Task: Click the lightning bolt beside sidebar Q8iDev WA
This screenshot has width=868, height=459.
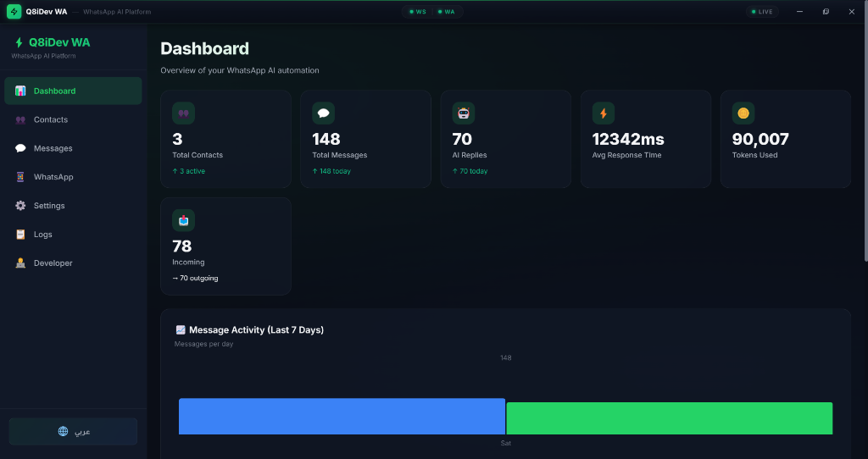Action: pos(19,42)
